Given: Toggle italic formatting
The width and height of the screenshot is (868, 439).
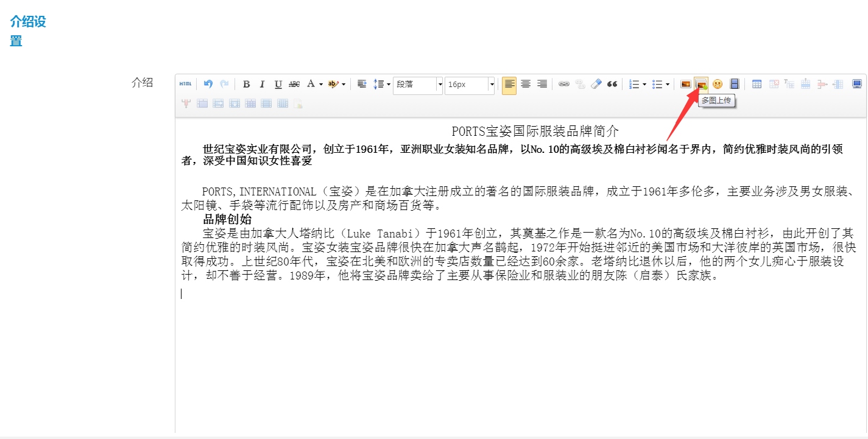Looking at the screenshot, I should coord(263,84).
